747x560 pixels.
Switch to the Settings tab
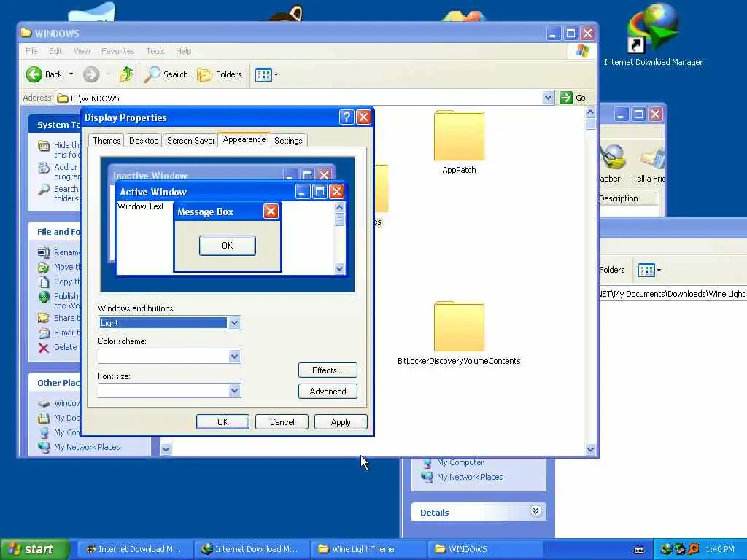pyautogui.click(x=288, y=141)
